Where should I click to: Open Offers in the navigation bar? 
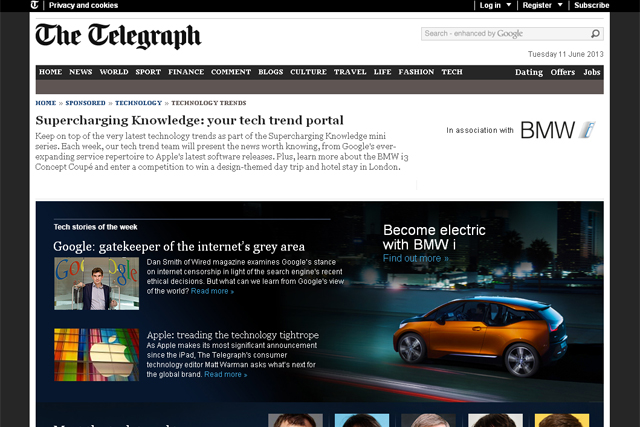562,72
